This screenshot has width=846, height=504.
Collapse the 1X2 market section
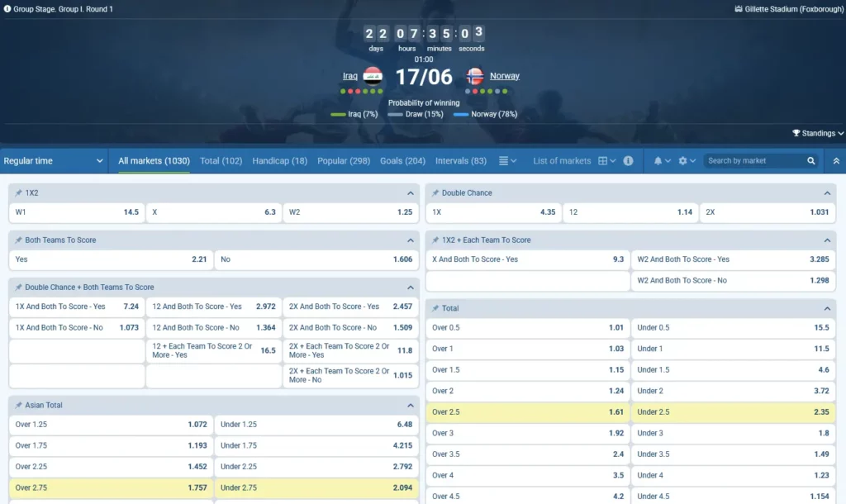410,193
